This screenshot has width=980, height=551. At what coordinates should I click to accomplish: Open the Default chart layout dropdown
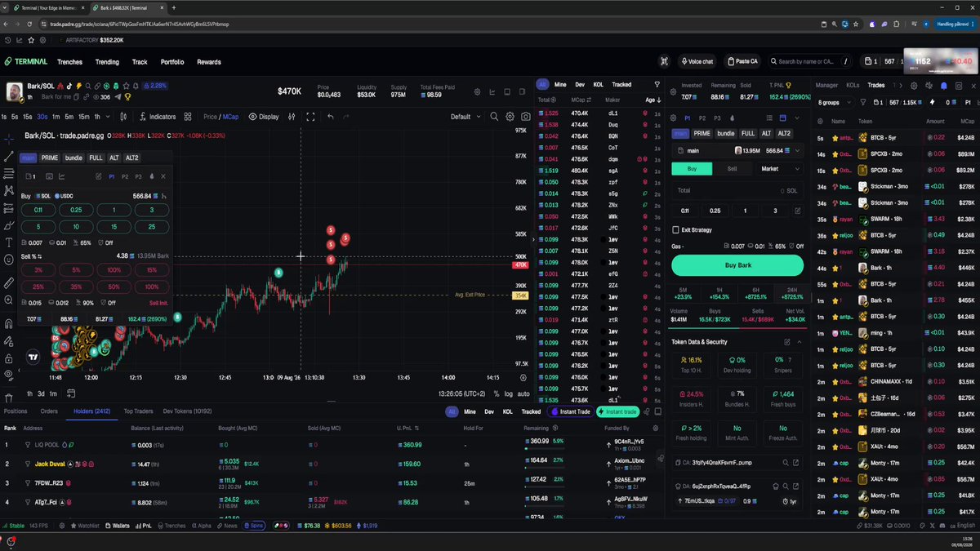[465, 117]
